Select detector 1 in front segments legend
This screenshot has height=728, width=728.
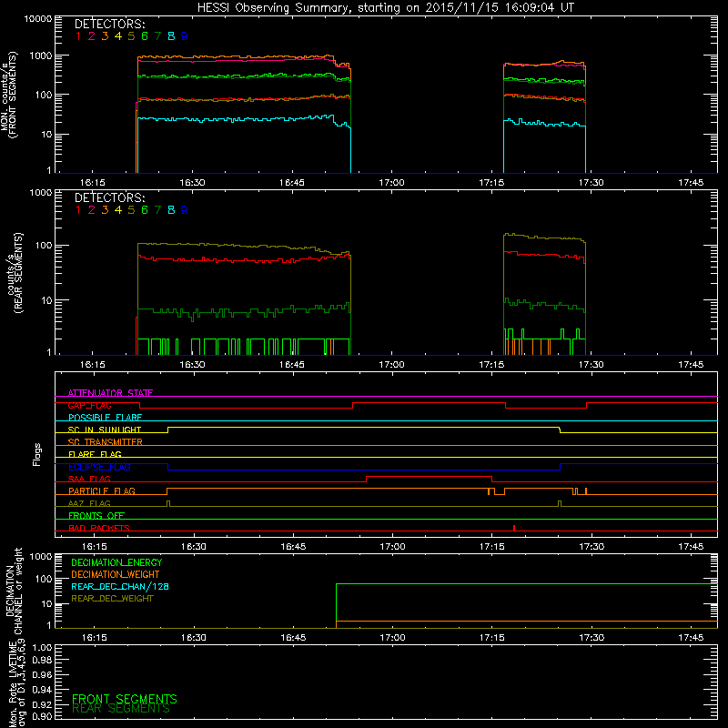point(78,36)
